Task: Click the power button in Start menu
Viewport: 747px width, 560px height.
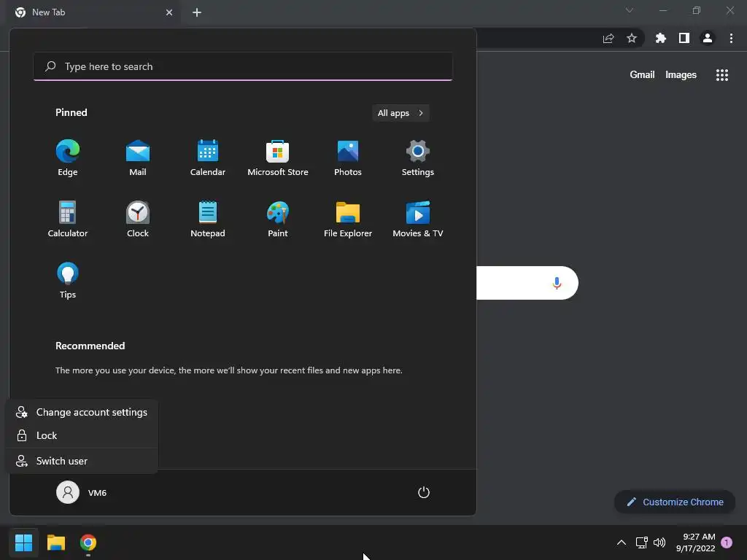Action: pyautogui.click(x=424, y=492)
